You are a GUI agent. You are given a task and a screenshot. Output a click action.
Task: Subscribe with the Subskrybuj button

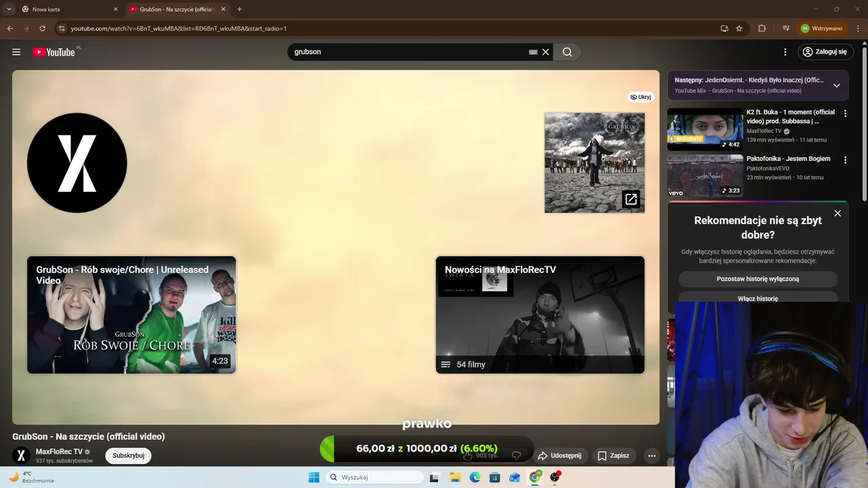coord(128,455)
